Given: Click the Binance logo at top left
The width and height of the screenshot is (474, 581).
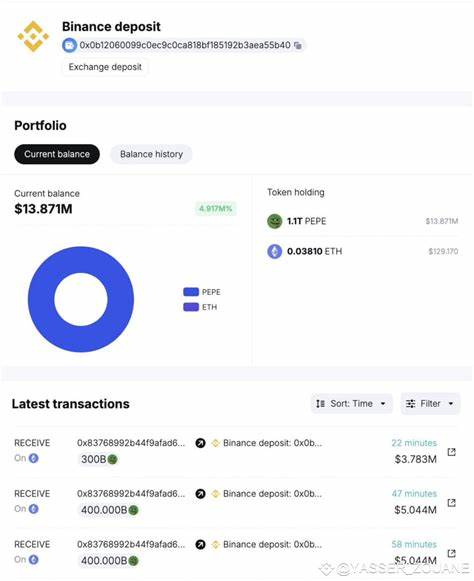Looking at the screenshot, I should pos(33,36).
